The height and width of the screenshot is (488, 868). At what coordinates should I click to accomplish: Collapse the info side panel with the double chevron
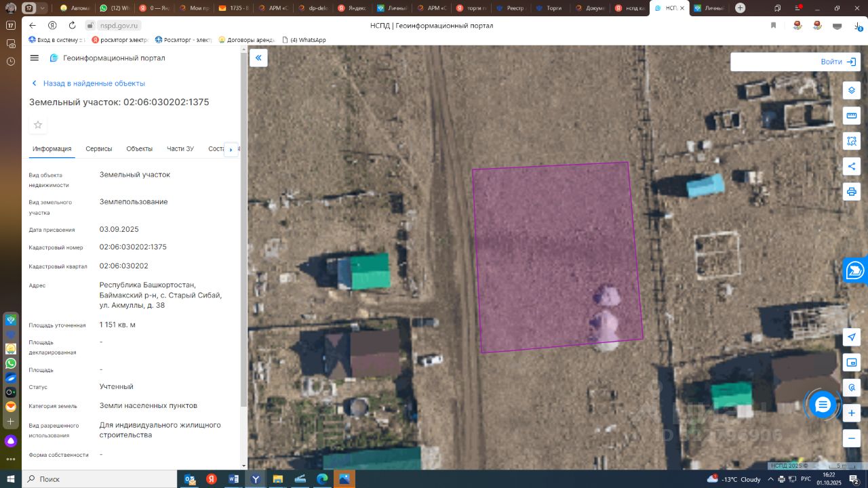coord(258,58)
